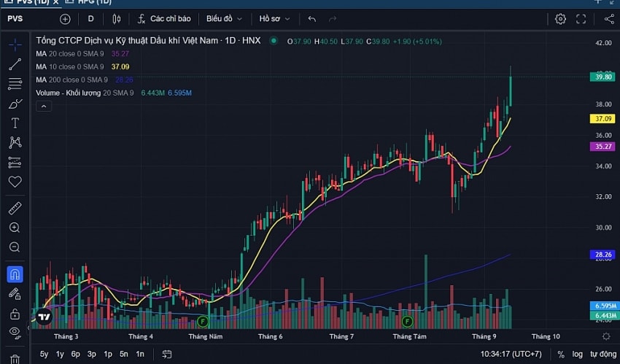
Task: Click the zoom in magnifier
Action: pos(15,228)
